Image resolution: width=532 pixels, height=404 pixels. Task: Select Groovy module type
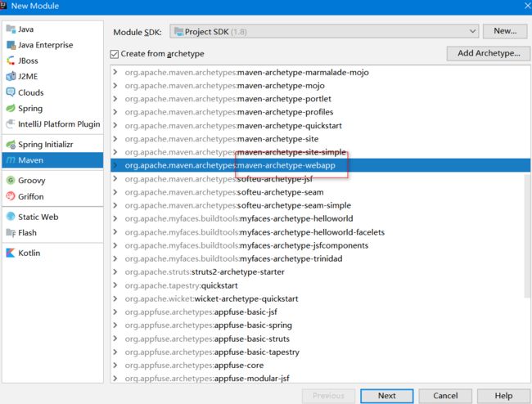(52, 180)
